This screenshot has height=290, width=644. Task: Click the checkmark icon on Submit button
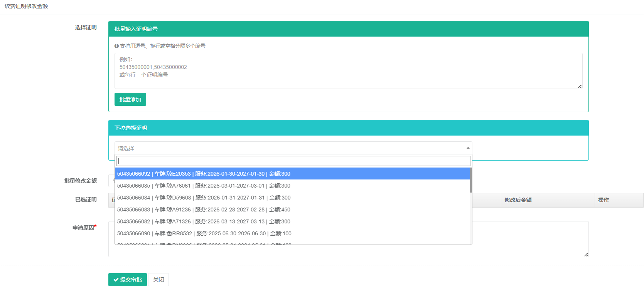[116, 280]
